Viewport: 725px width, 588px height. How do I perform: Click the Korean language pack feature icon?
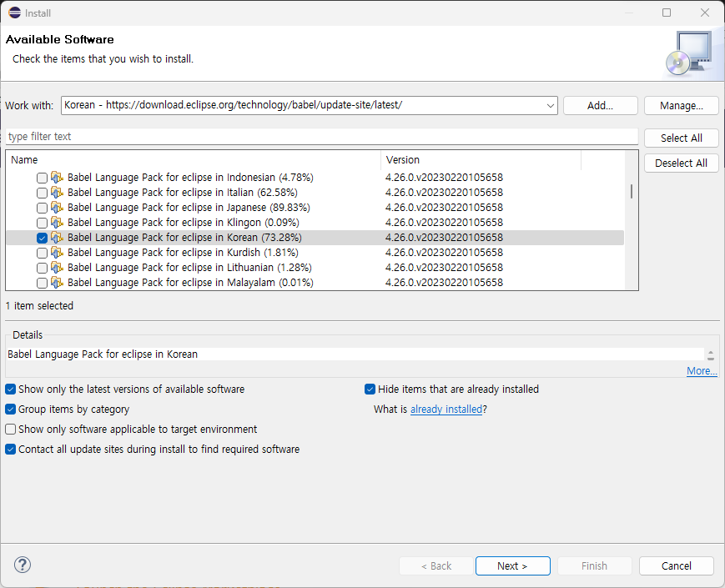pyautogui.click(x=57, y=238)
